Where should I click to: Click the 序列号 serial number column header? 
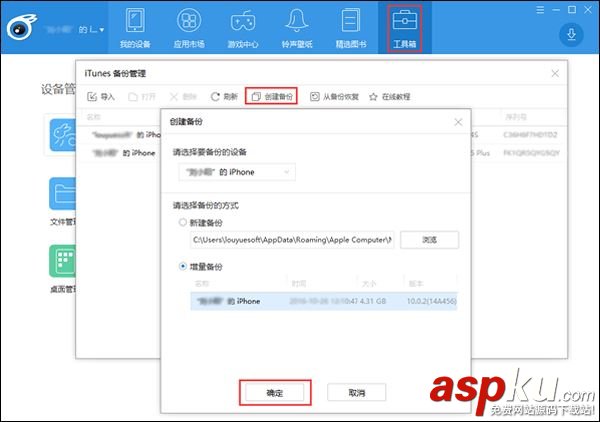(x=516, y=117)
